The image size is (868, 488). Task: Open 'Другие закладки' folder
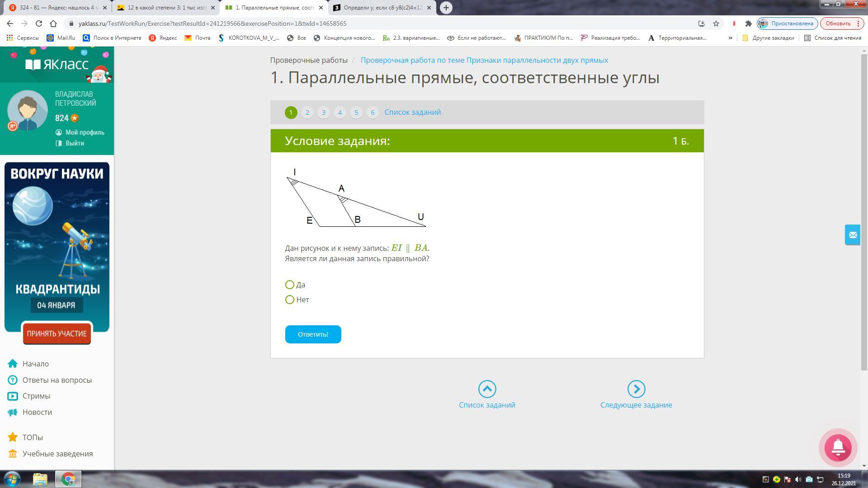(768, 38)
